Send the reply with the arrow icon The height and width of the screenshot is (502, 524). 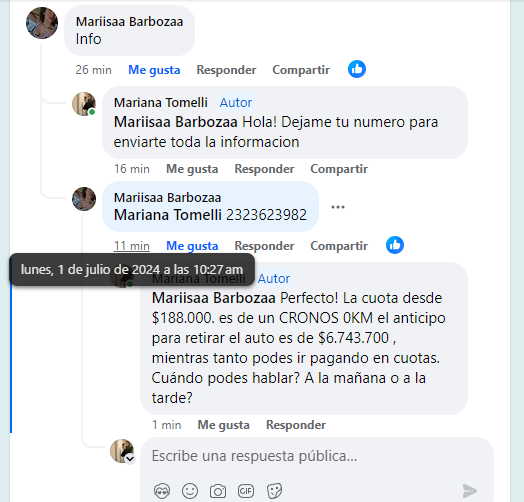tap(470, 491)
